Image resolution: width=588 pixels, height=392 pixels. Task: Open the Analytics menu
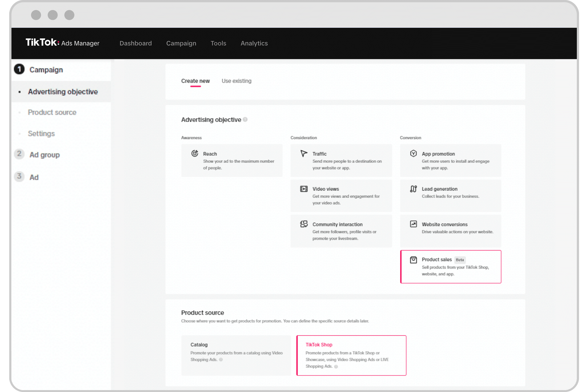pos(254,43)
